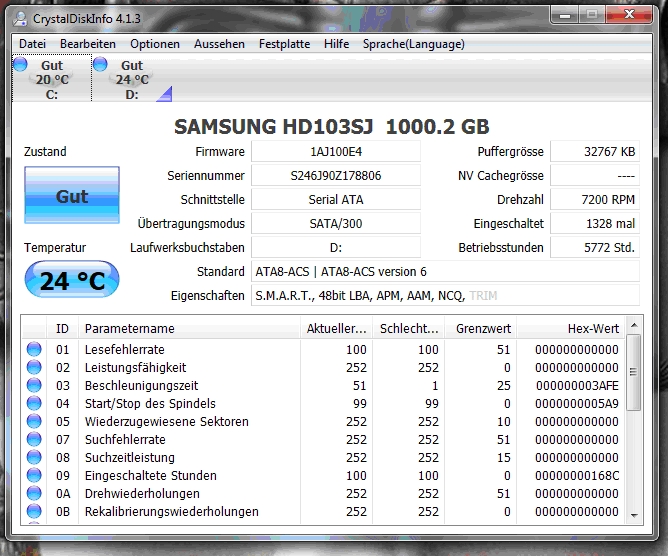Click the CrystalDiskInfo icon in the title bar

tap(20, 19)
